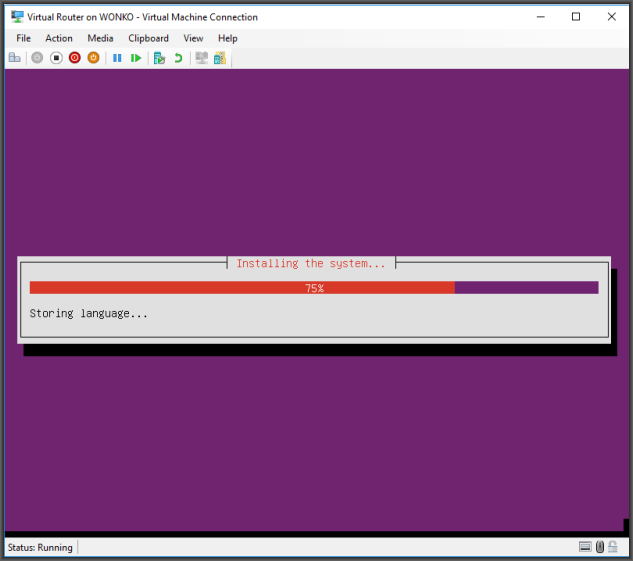The height and width of the screenshot is (561, 633).
Task: Reset VM with green play icon
Action: [x=136, y=58]
